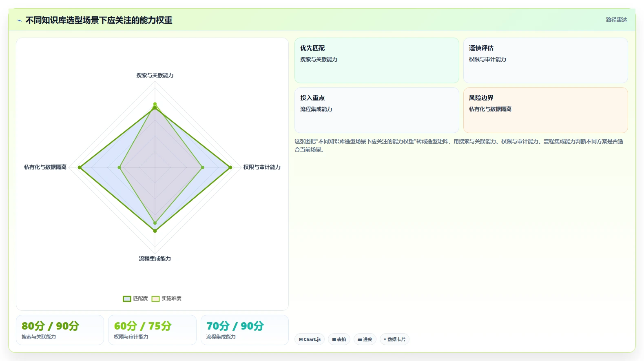Click the dark green data point toward 流程集成能力
Viewport: 644px width, 361px height.
(x=155, y=231)
